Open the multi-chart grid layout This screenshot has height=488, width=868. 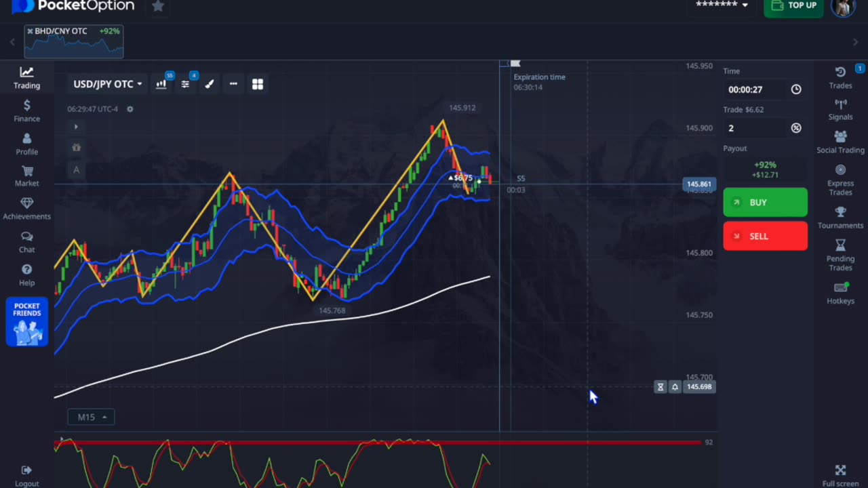(258, 84)
